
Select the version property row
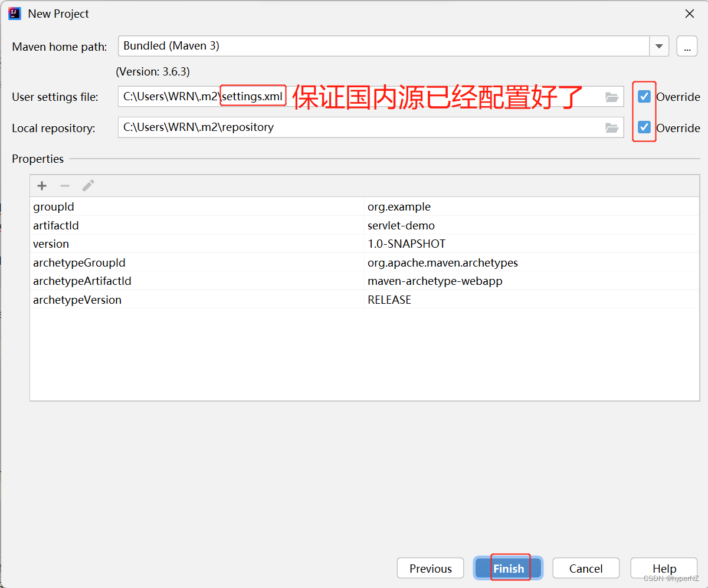[365, 244]
